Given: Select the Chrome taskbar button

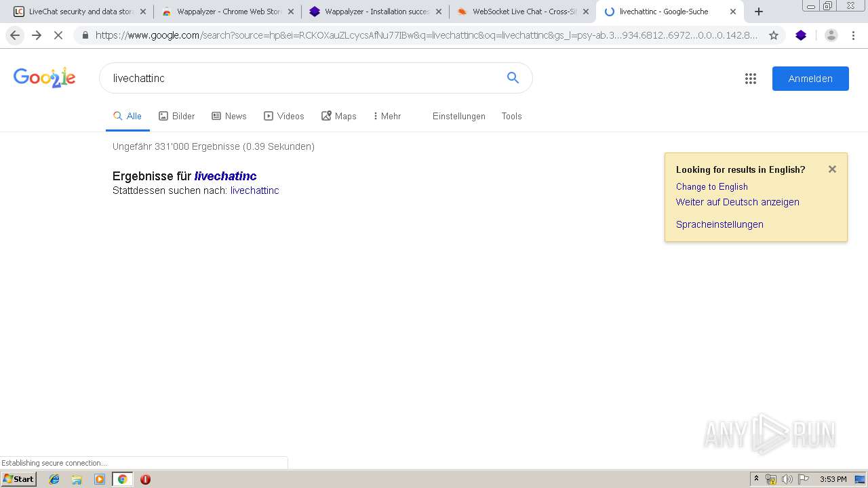Looking at the screenshot, I should [x=122, y=479].
